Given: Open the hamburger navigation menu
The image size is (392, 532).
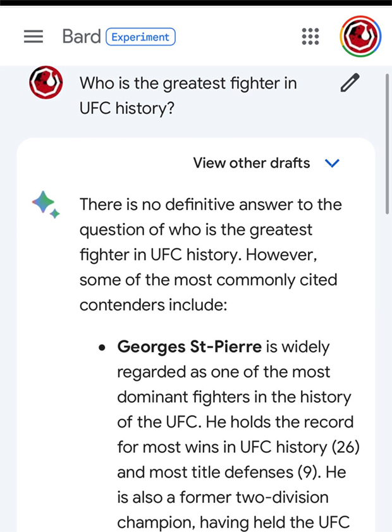Looking at the screenshot, I should pos(34,36).
